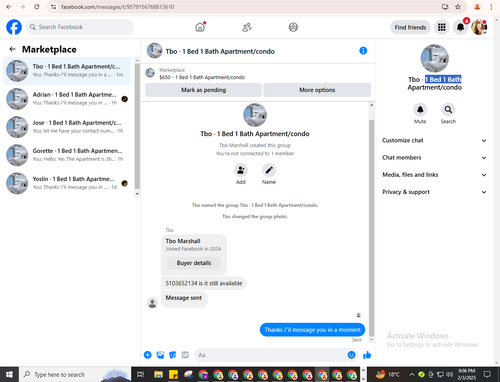Choose a sticker icon in composer

tap(172, 355)
